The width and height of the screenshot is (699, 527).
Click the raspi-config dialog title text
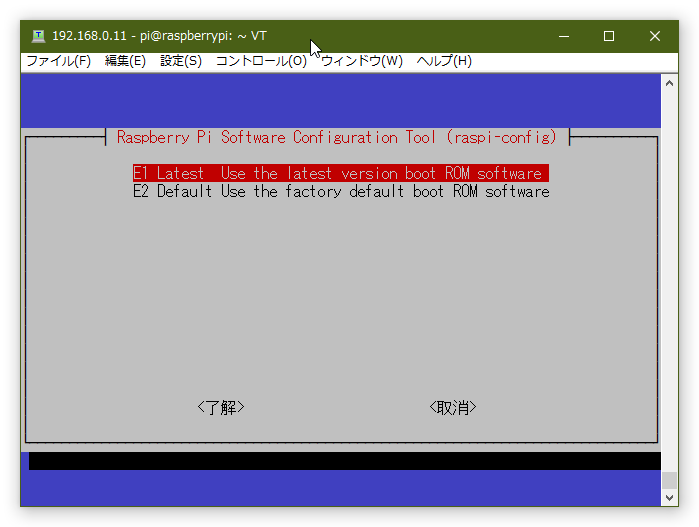(x=337, y=137)
